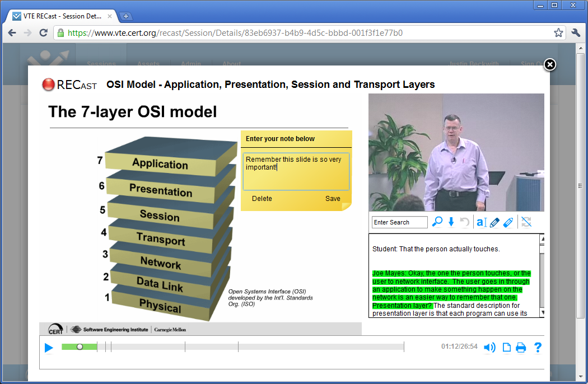588x384 pixels.
Task: Click the browser forward arrow
Action: [28, 32]
